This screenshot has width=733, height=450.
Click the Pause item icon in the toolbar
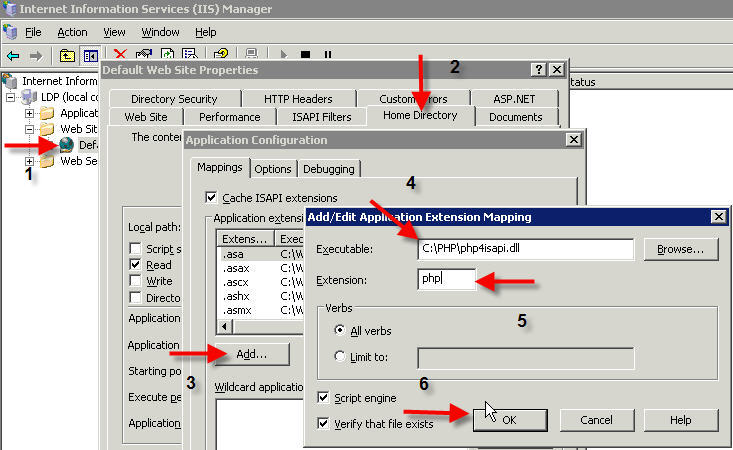coord(328,54)
